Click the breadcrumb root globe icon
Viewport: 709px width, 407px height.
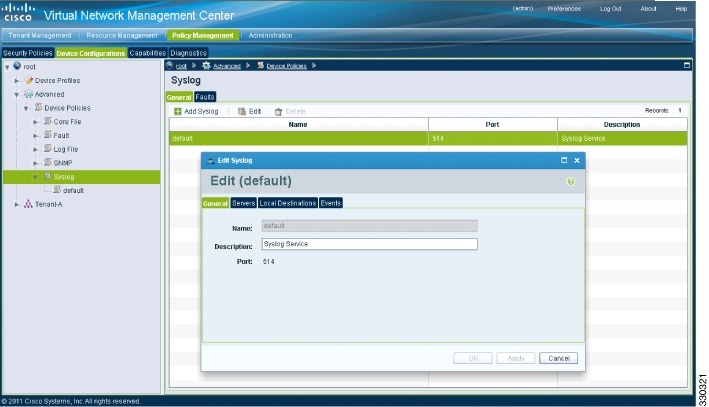(170, 65)
